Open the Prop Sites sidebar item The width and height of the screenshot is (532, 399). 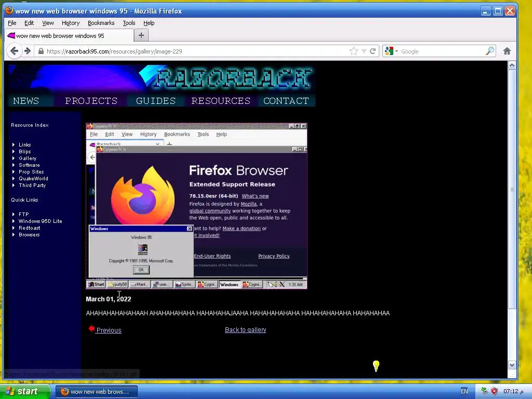(31, 171)
